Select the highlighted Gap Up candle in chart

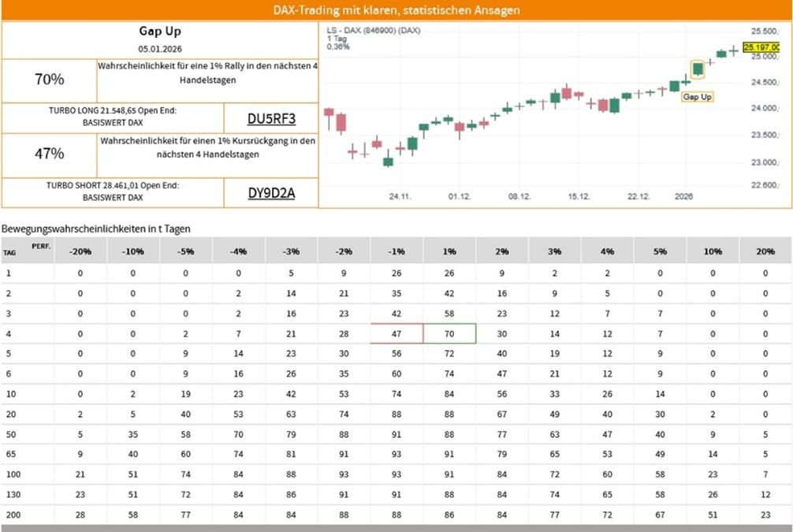pos(698,69)
